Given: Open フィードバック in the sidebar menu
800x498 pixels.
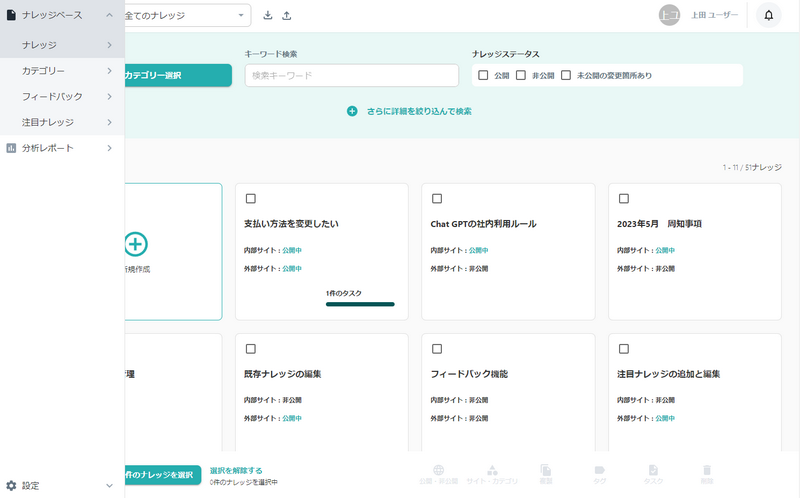Looking at the screenshot, I should [x=62, y=97].
